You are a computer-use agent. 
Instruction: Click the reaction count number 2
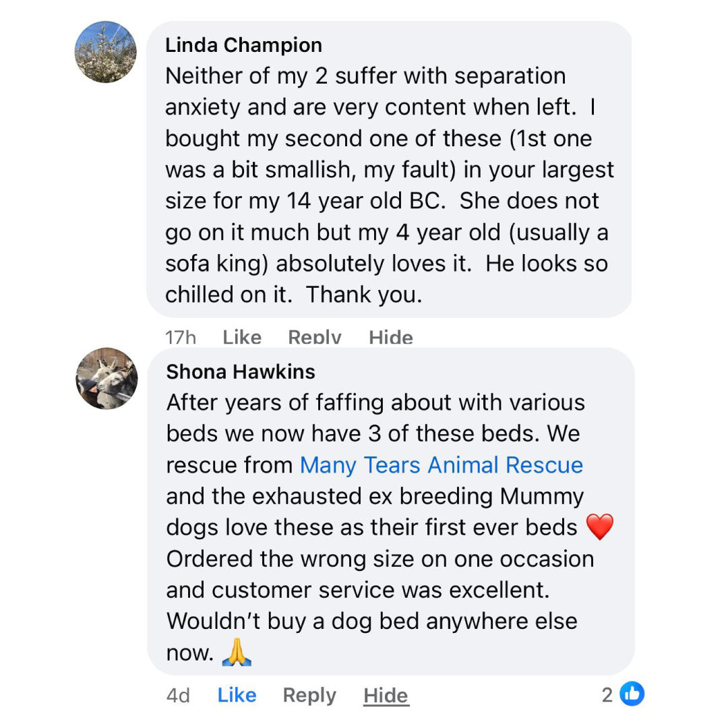[607, 694]
